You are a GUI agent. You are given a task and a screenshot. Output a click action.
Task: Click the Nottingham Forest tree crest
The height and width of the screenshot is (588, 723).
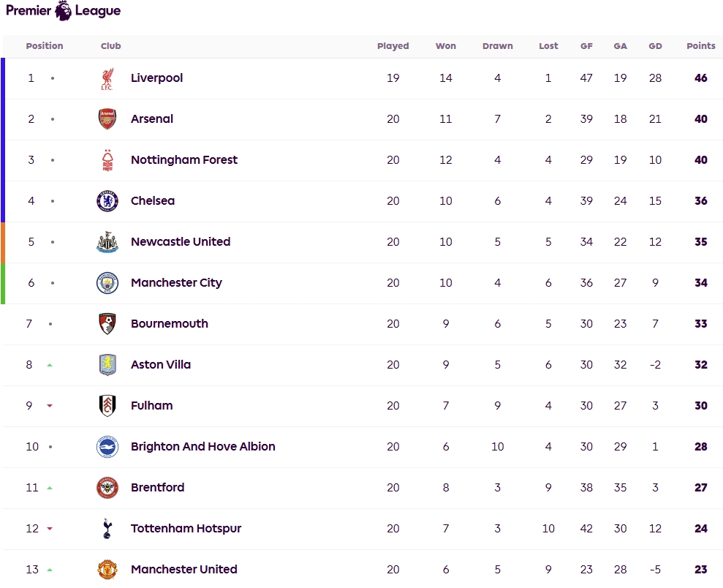tap(107, 160)
